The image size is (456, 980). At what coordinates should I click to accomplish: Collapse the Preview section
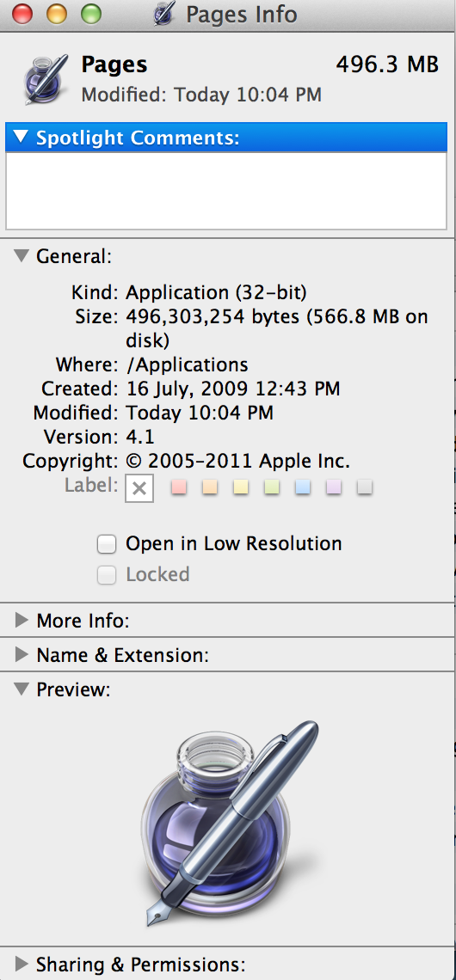pyautogui.click(x=22, y=689)
